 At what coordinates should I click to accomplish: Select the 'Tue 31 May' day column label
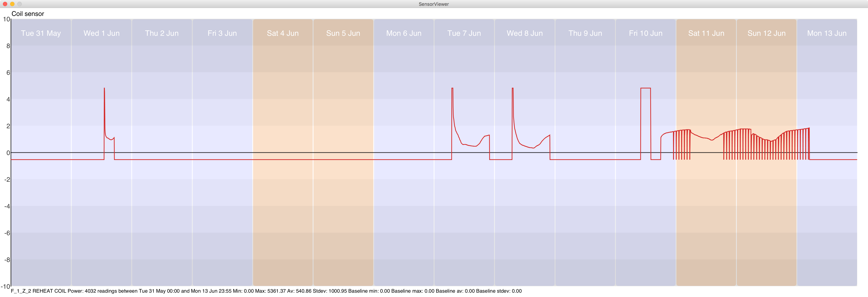pos(41,33)
